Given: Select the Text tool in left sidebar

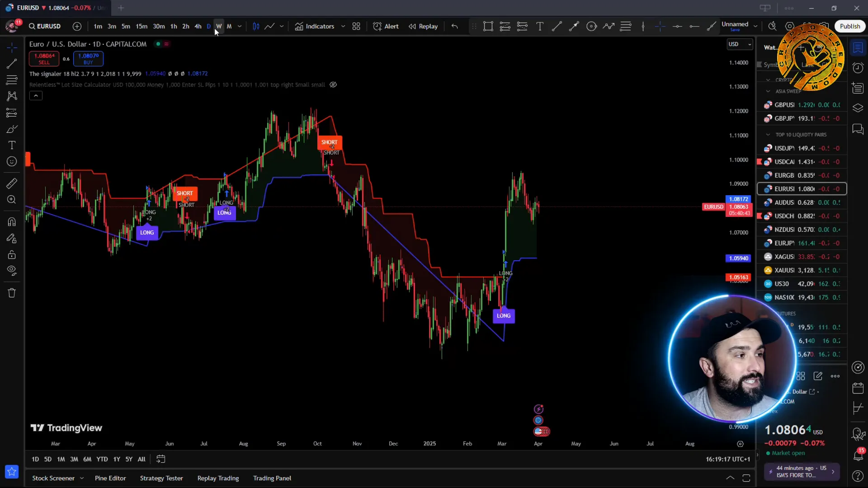Looking at the screenshot, I should (x=12, y=145).
